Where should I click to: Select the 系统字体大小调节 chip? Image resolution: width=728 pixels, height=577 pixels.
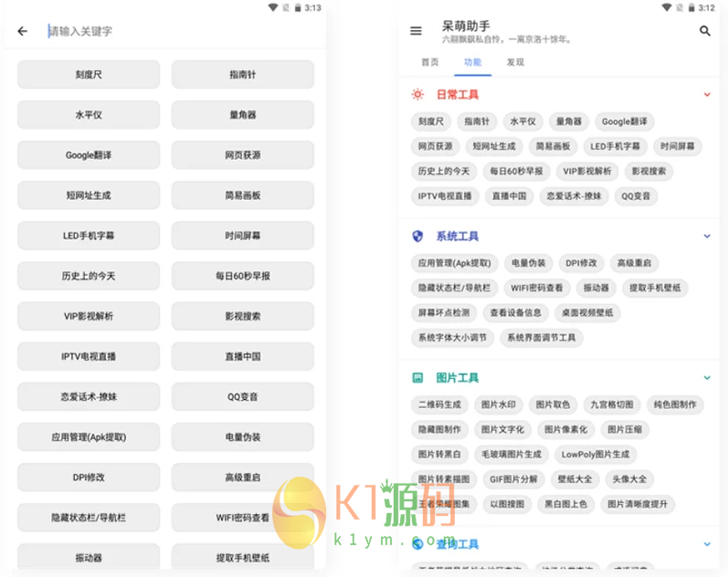click(452, 338)
